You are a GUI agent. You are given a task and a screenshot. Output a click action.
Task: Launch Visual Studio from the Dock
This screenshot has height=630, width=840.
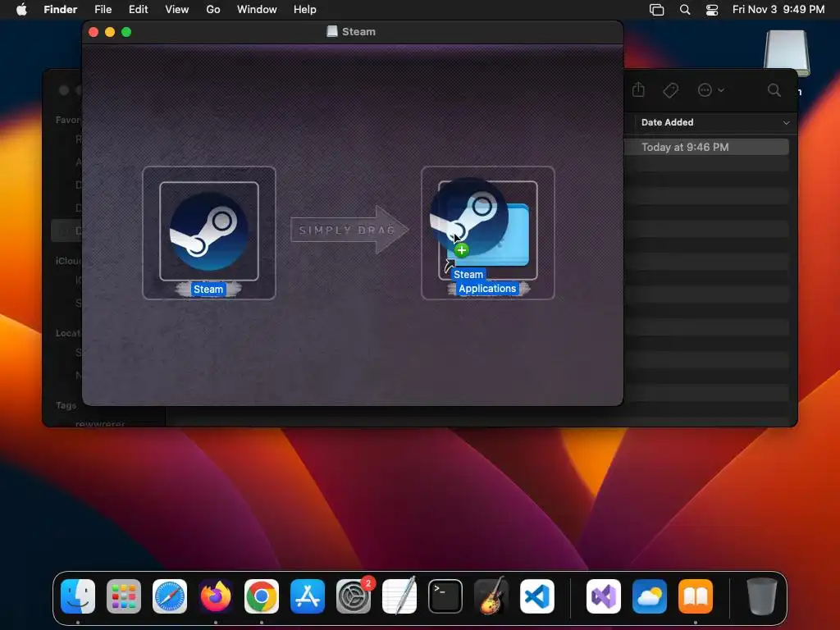click(x=604, y=596)
